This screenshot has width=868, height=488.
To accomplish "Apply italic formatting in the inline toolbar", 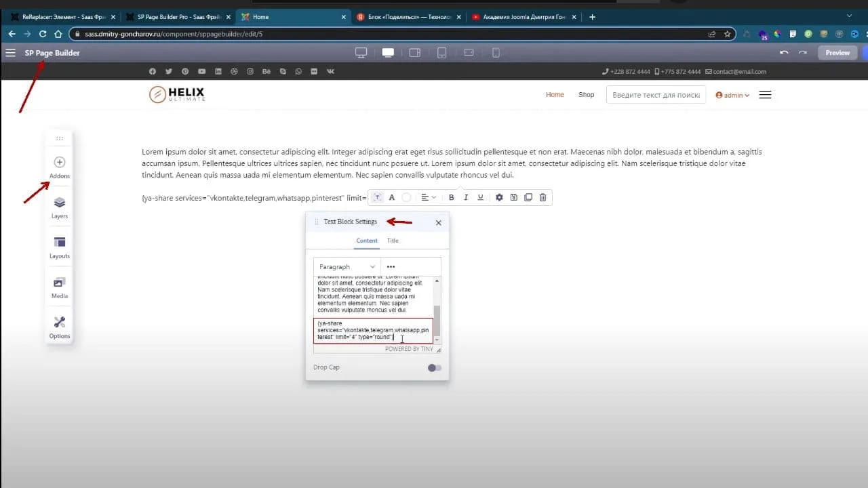I will click(466, 197).
